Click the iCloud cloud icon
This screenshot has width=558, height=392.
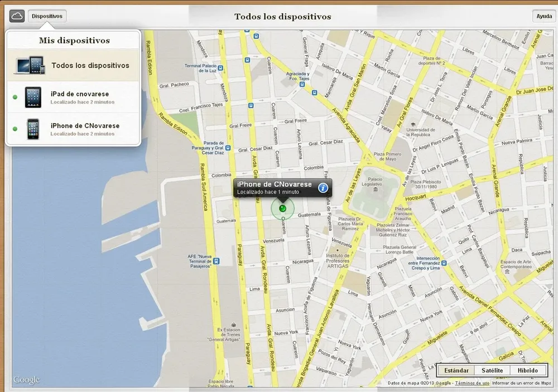click(x=17, y=16)
